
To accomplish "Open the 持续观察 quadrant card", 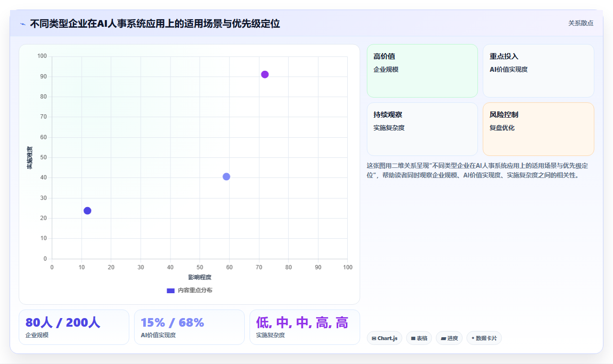I will coord(422,129).
